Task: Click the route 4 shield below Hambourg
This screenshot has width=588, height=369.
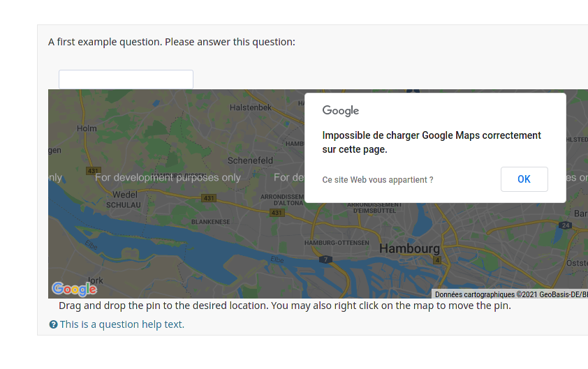Action: [x=438, y=260]
